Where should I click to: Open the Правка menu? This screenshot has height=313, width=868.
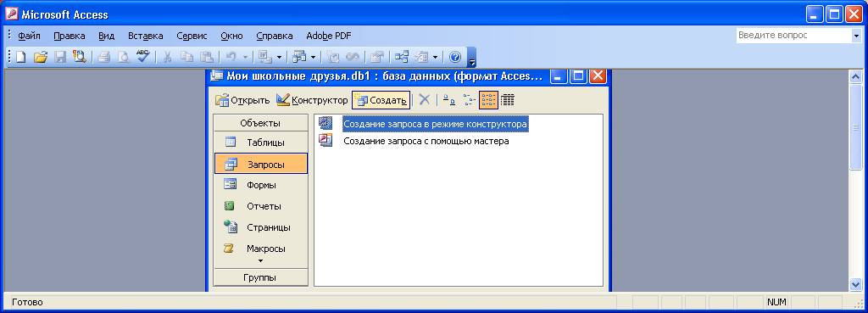click(70, 36)
